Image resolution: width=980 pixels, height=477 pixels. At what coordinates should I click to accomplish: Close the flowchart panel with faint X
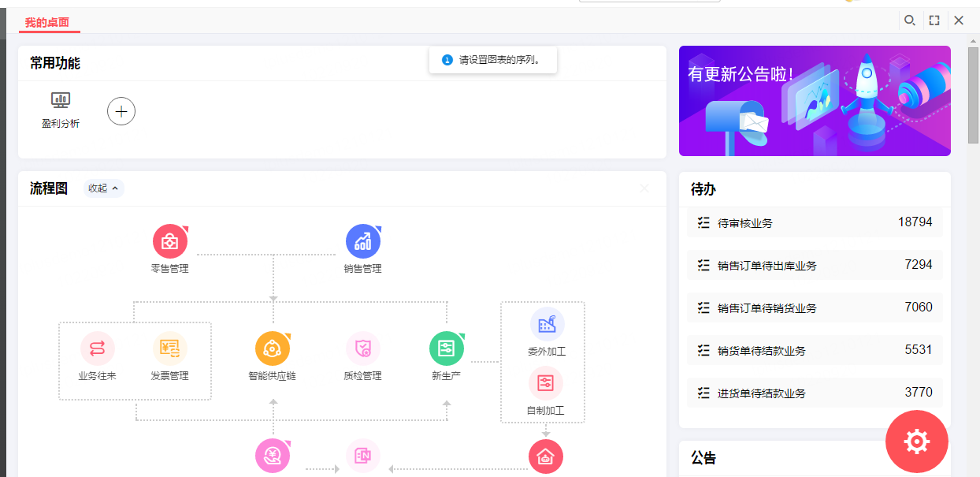pyautogui.click(x=644, y=188)
